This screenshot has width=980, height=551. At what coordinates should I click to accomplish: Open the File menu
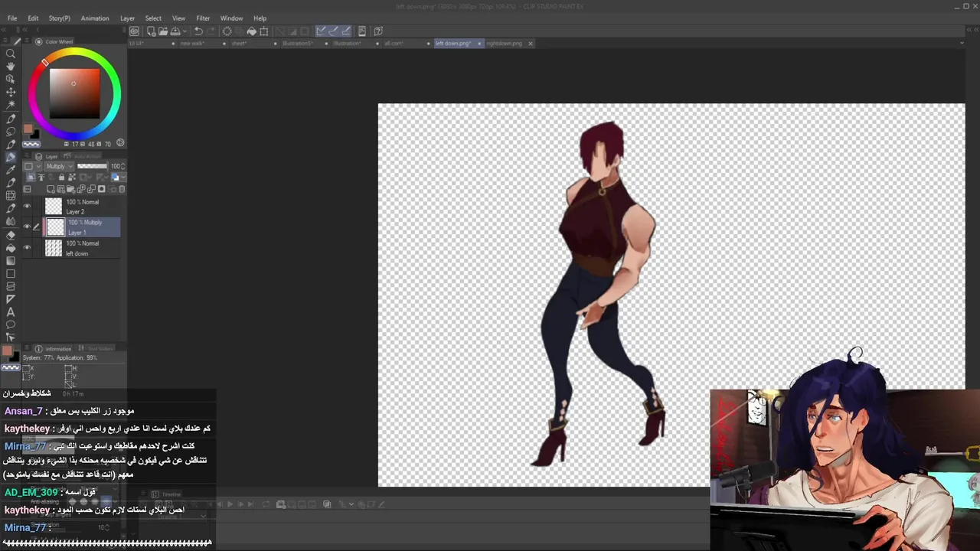12,18
